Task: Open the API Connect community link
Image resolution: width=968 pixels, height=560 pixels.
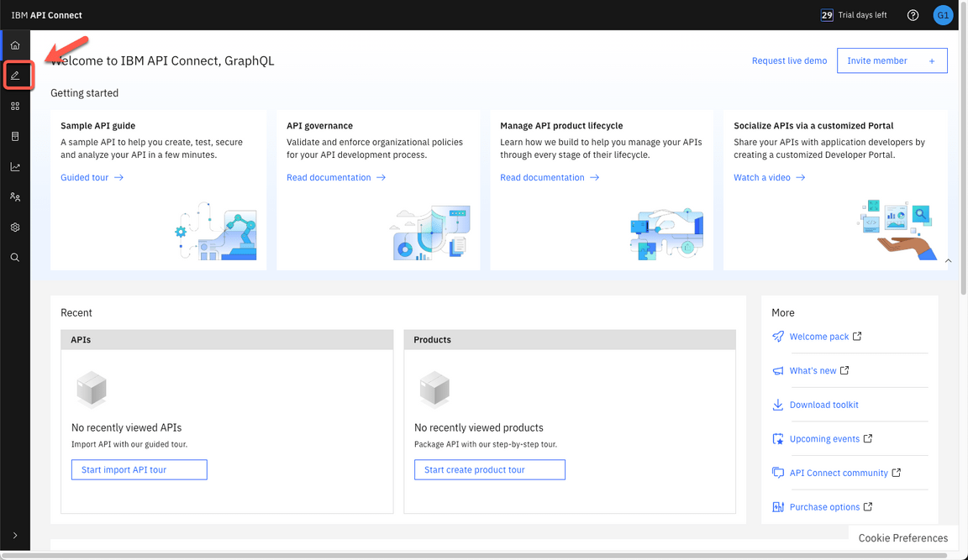Action: point(839,473)
